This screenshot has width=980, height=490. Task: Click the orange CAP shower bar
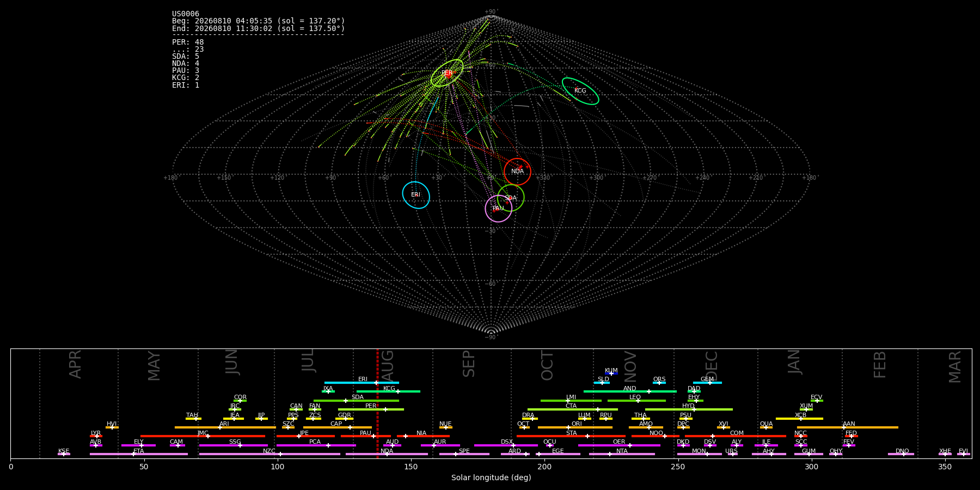pos(338,427)
